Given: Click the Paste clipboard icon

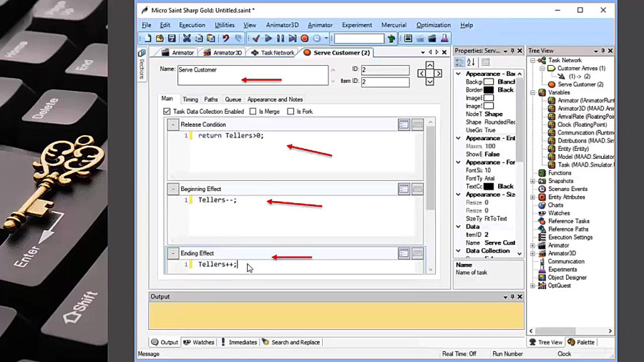Looking at the screenshot, I should [210, 39].
